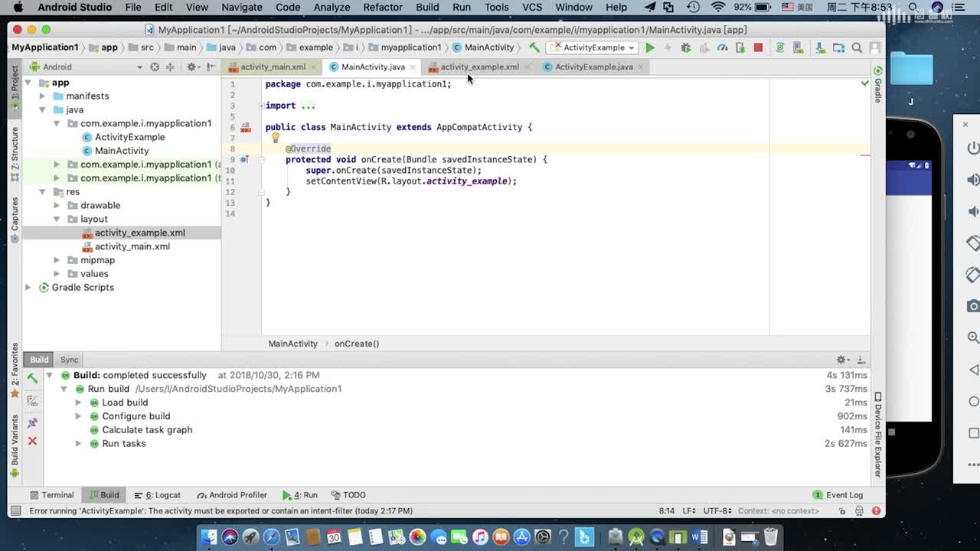
Task: Expand the drawable folder
Action: point(57,206)
